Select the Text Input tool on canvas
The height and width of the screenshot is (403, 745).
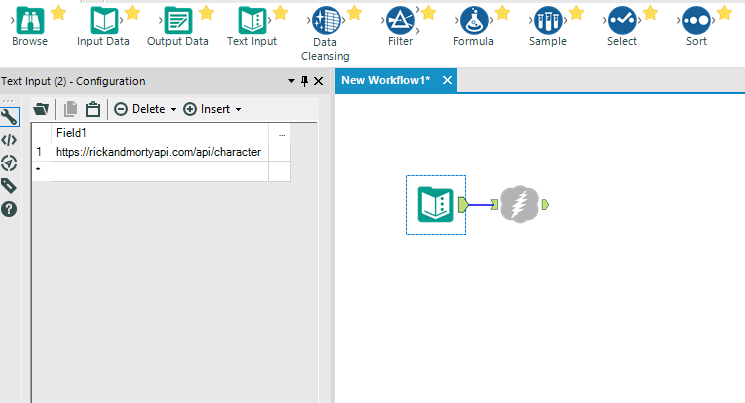[436, 205]
